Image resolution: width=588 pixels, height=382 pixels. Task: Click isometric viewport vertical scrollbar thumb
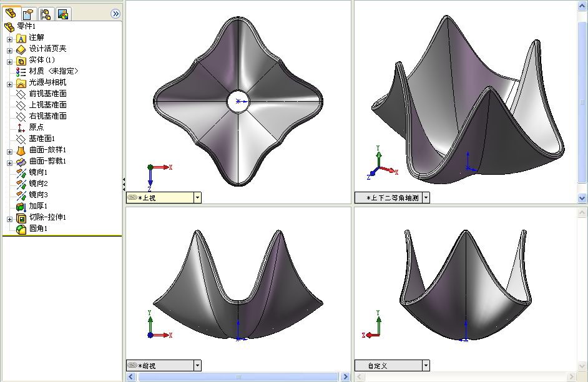pyautogui.click(x=582, y=102)
